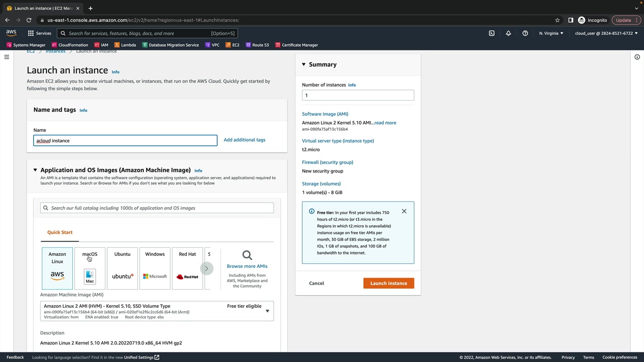
Task: Open the Incognito profile indicator
Action: pos(593,20)
